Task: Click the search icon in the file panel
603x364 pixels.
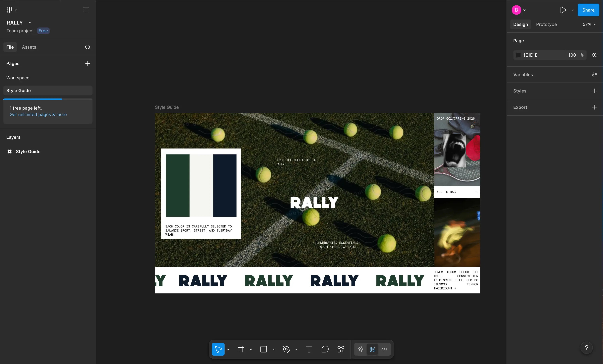Action: (x=88, y=47)
